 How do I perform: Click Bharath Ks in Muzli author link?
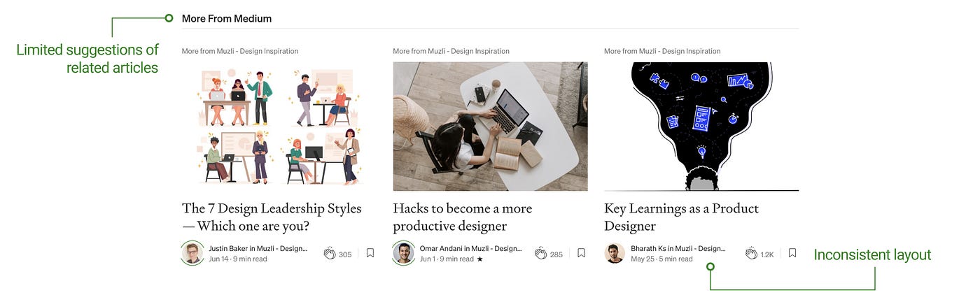[678, 248]
